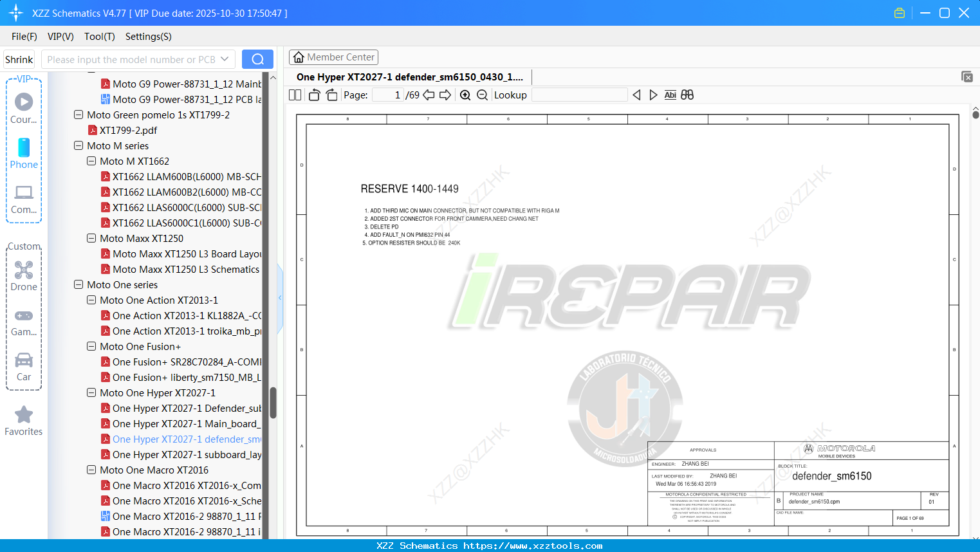Rotate the schematic counterclockwise
980x552 pixels.
(313, 95)
